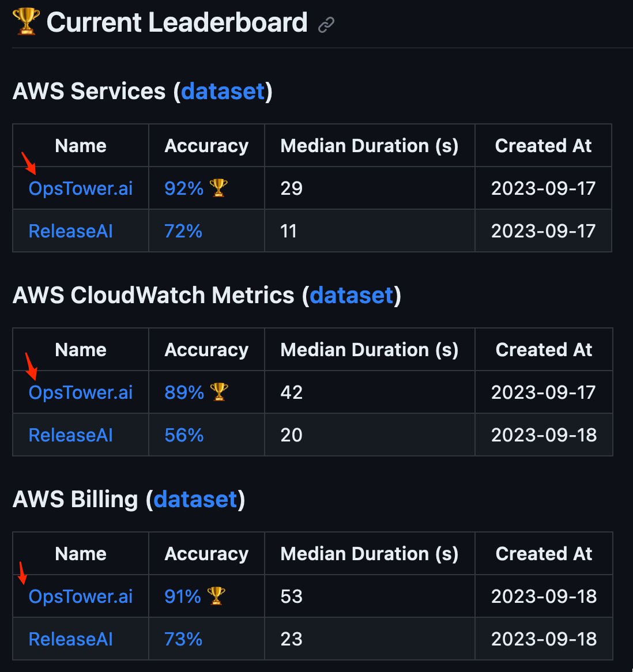Screen dimensions: 633x672
Task: Click the 72% accuracy link
Action: [x=183, y=232]
